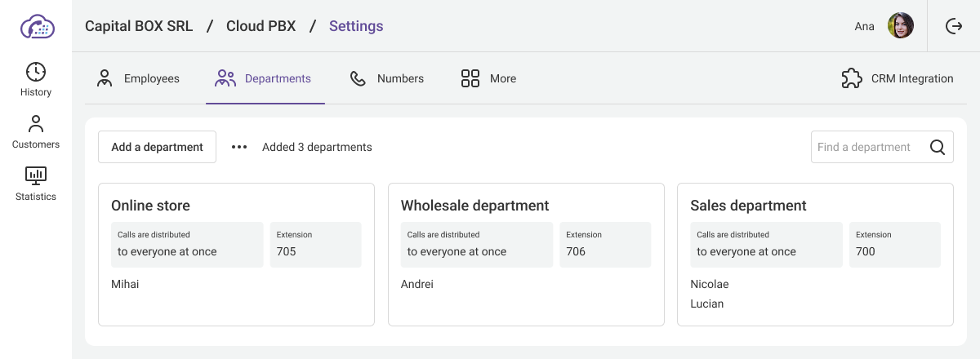Click the Capital BOX SRL breadcrumb
The image size is (980, 359).
tap(139, 26)
